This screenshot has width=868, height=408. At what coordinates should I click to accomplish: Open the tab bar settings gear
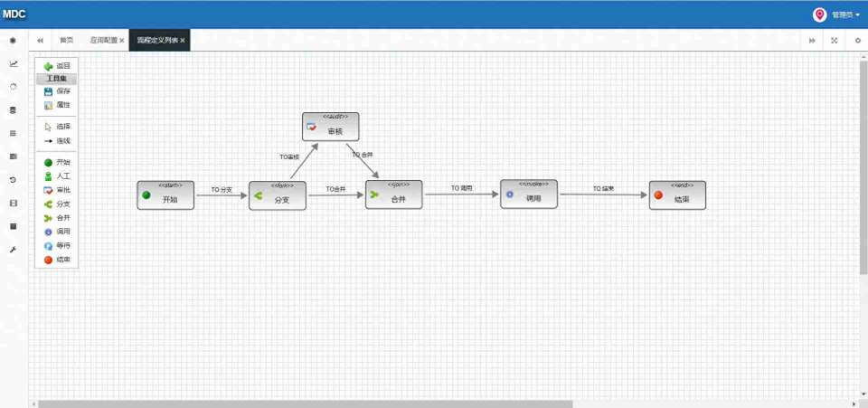click(857, 41)
